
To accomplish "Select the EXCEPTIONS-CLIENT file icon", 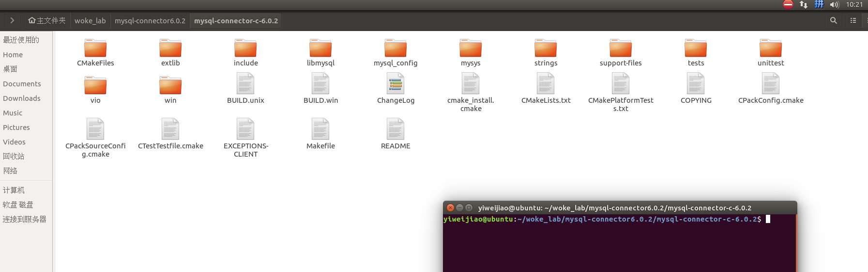I will point(245,129).
